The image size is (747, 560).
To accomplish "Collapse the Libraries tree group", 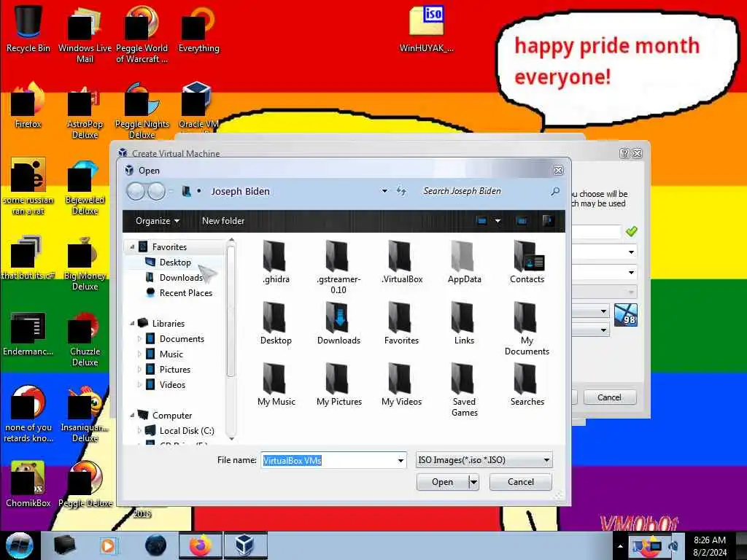I will [x=132, y=323].
